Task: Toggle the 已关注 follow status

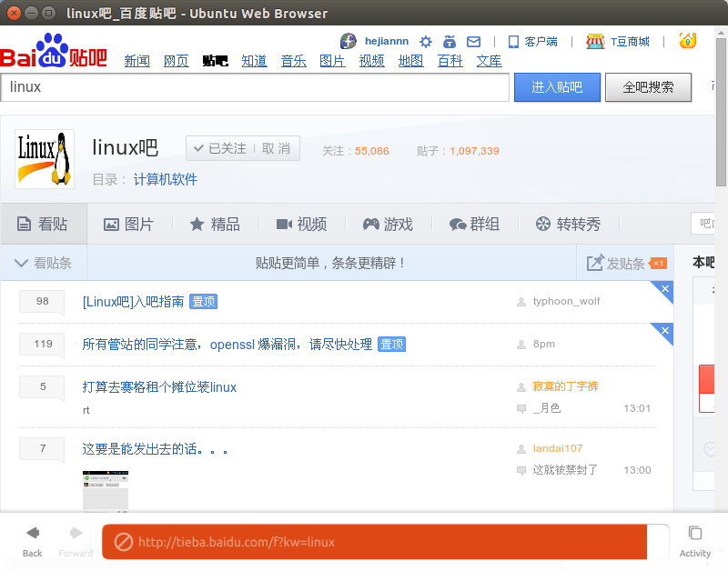Action: [x=220, y=148]
